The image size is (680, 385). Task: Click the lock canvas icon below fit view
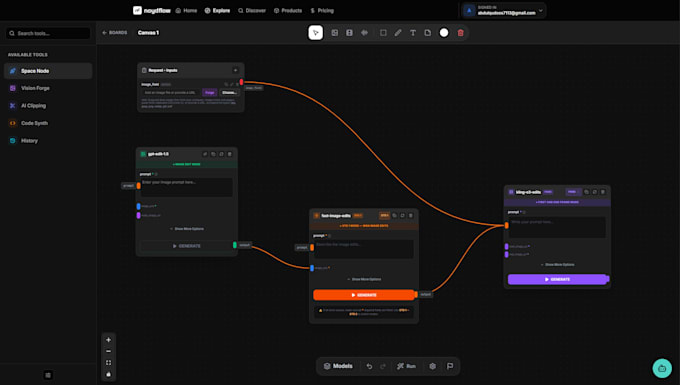click(108, 374)
